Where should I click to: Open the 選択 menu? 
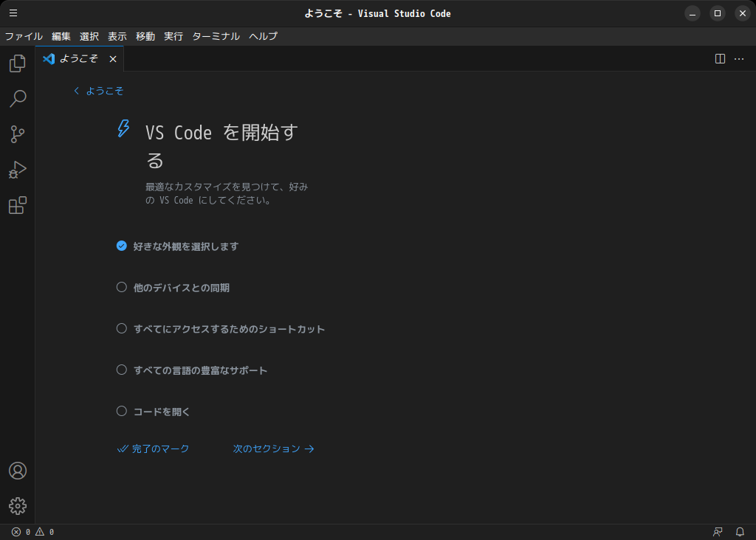click(x=89, y=36)
